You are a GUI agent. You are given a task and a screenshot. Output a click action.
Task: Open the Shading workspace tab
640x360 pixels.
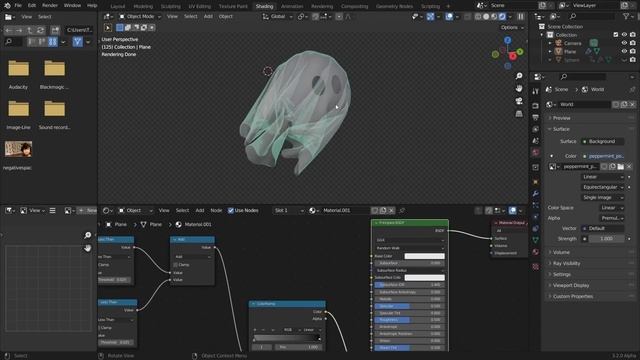tap(264, 6)
